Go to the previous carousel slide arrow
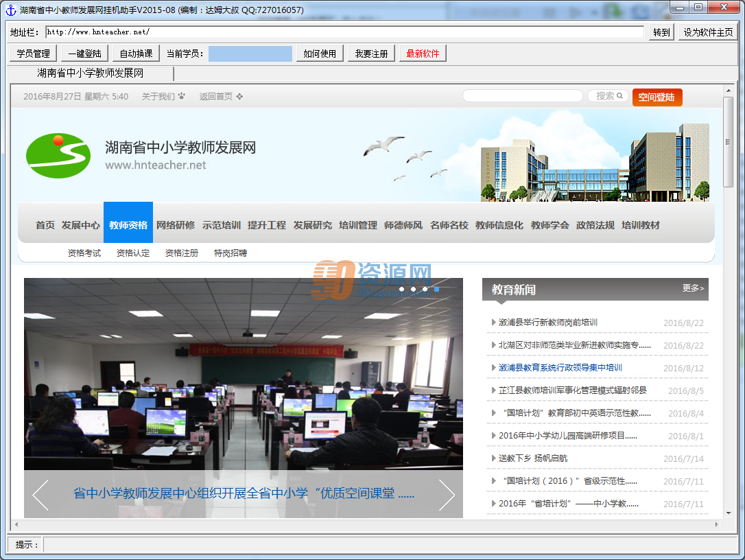 coord(41,495)
